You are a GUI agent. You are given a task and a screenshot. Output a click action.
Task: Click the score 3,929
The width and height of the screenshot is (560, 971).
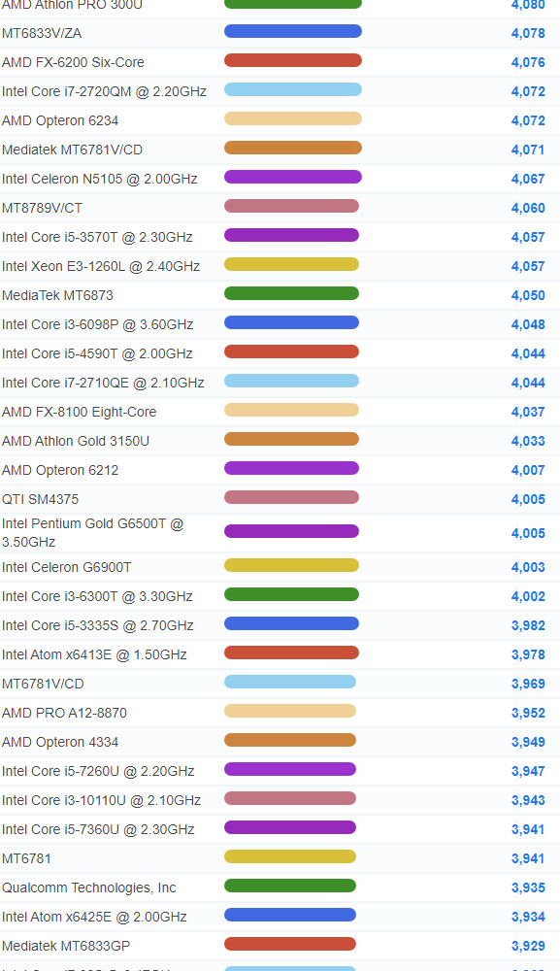528,946
